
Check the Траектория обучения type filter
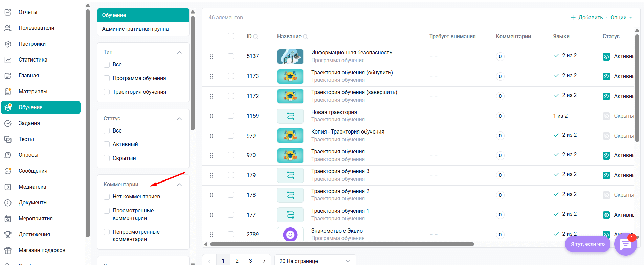pyautogui.click(x=107, y=92)
